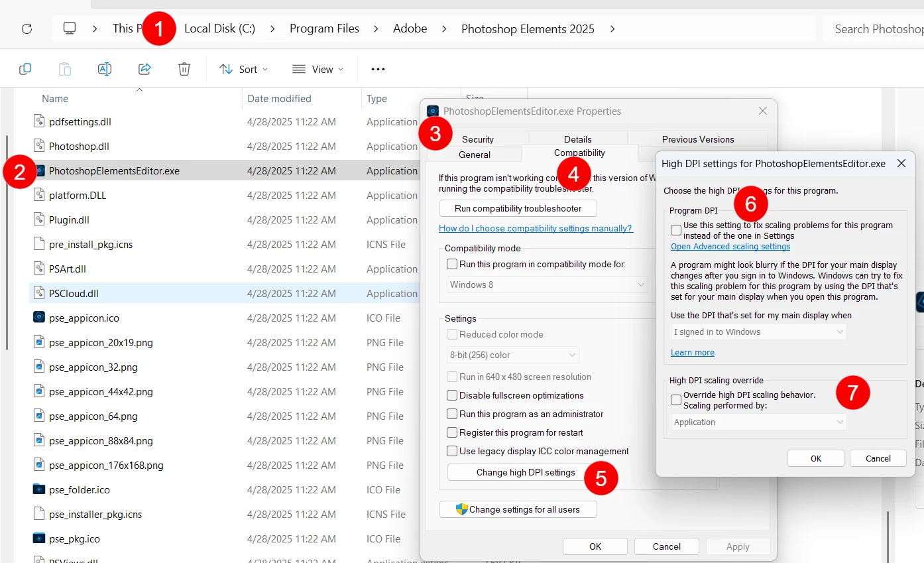
Task: Switch to the General tab
Action: (x=475, y=155)
